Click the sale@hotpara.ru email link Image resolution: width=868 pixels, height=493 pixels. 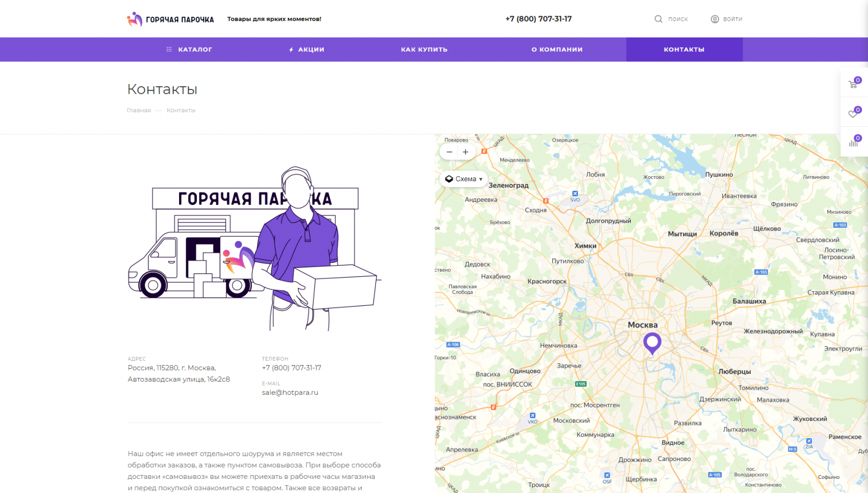tap(290, 393)
